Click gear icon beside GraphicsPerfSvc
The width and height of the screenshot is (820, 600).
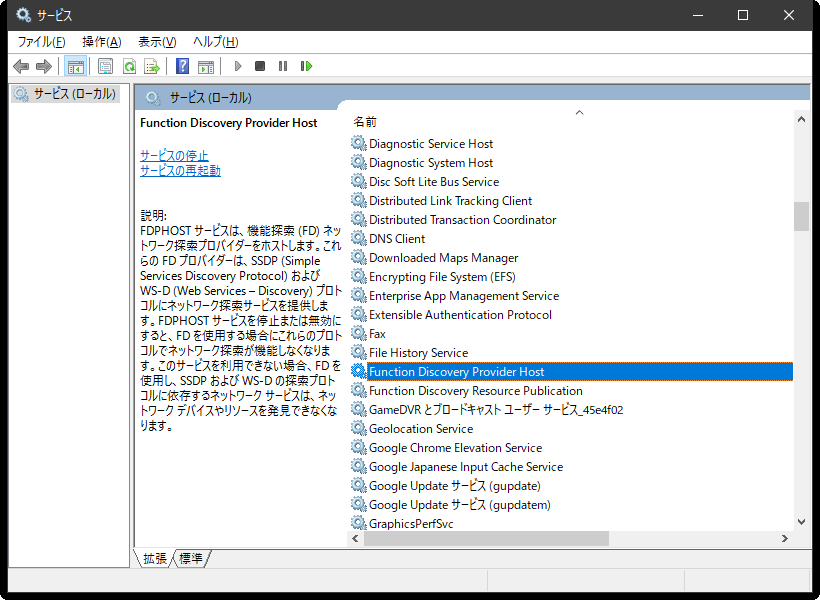[x=358, y=523]
